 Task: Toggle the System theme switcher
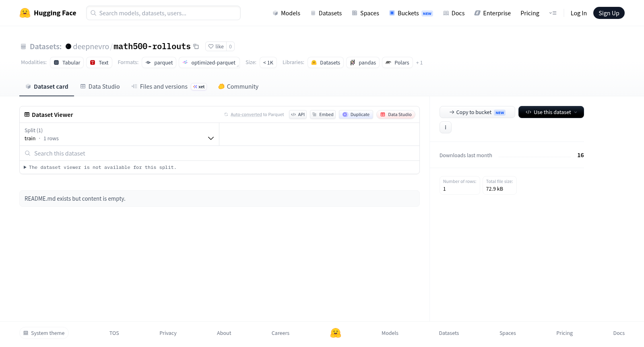(x=44, y=333)
